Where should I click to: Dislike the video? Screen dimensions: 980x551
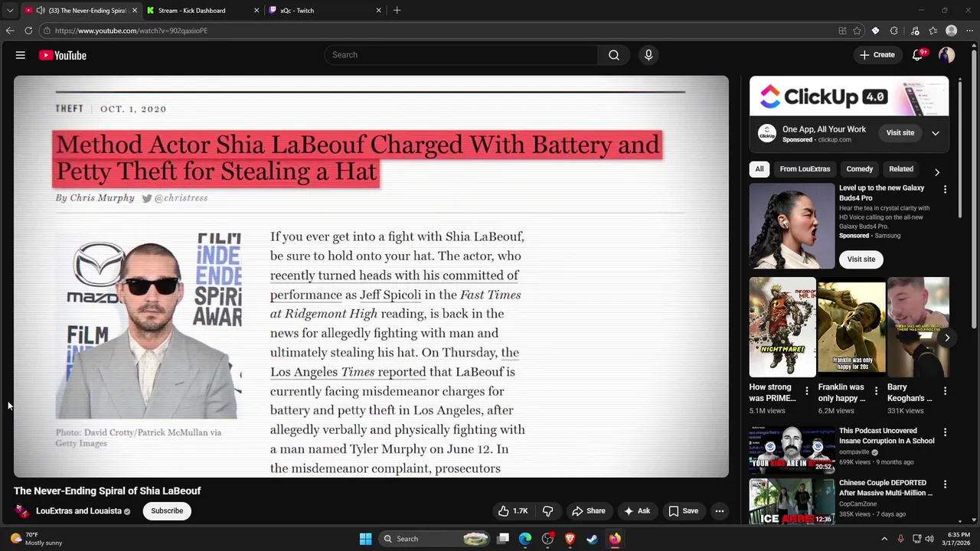tap(548, 511)
